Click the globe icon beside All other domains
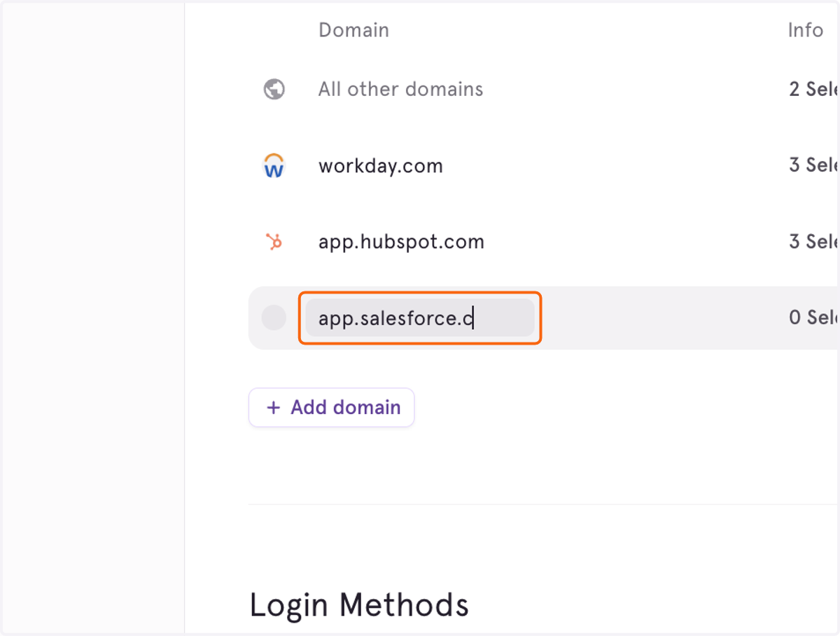Viewport: 840px width, 636px height. click(x=274, y=89)
